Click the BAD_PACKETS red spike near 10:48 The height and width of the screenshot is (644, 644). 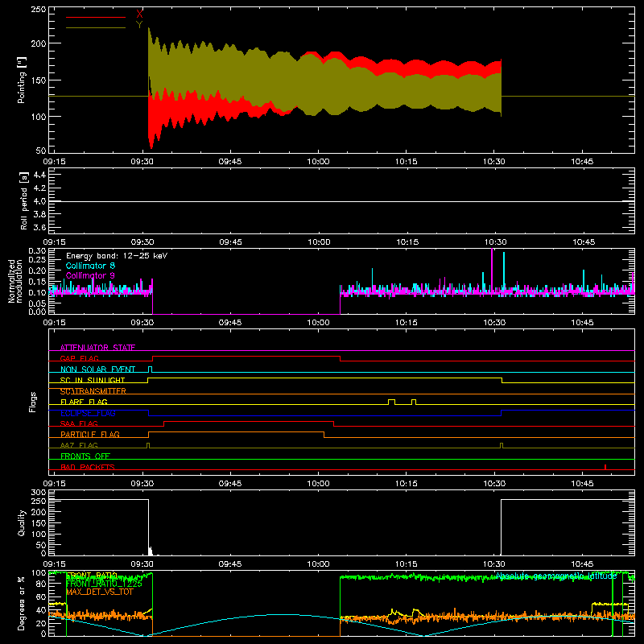(x=605, y=467)
